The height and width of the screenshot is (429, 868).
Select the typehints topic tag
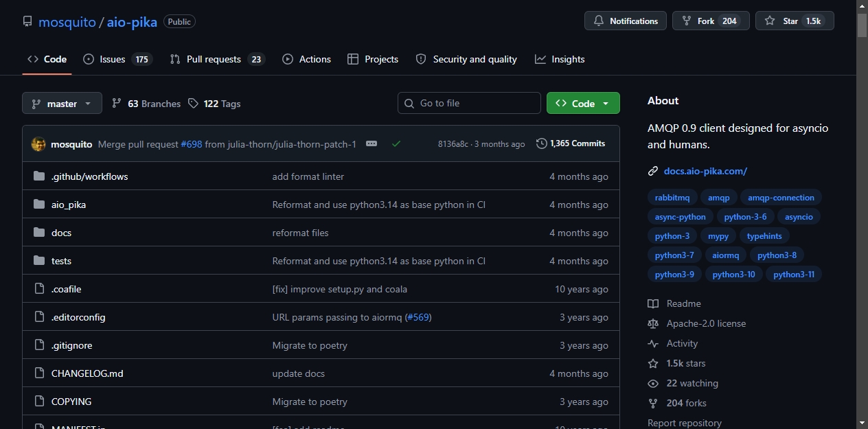coord(764,236)
